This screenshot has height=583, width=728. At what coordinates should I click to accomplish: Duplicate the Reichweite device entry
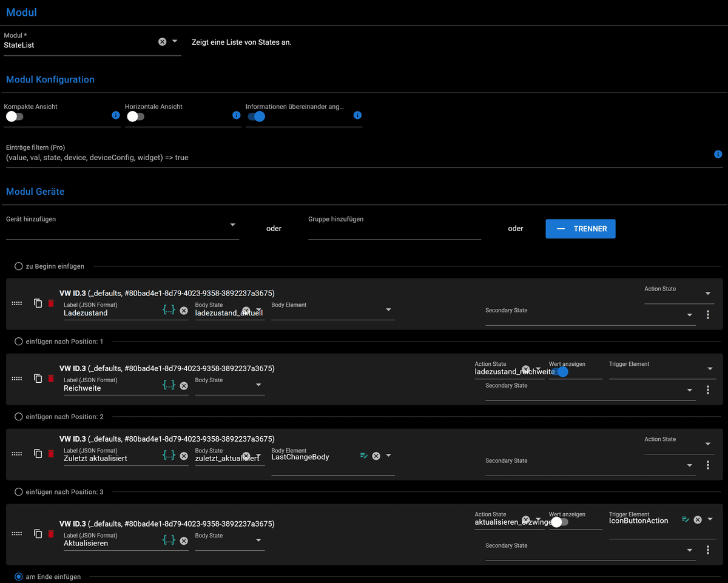click(38, 379)
